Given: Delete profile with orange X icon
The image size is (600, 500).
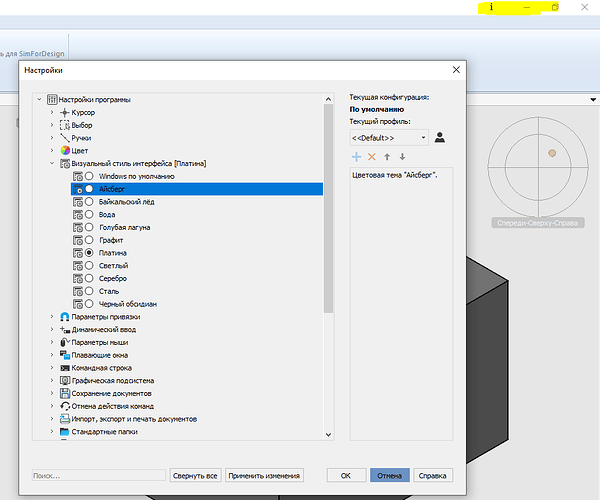Looking at the screenshot, I should pos(372,156).
